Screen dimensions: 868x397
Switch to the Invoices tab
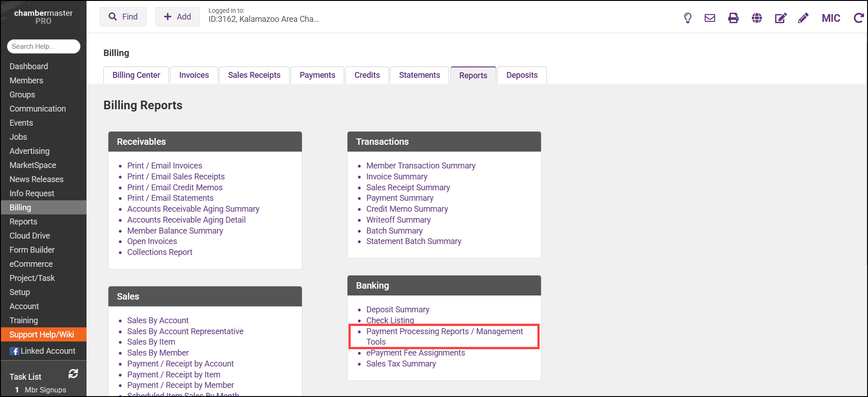194,75
